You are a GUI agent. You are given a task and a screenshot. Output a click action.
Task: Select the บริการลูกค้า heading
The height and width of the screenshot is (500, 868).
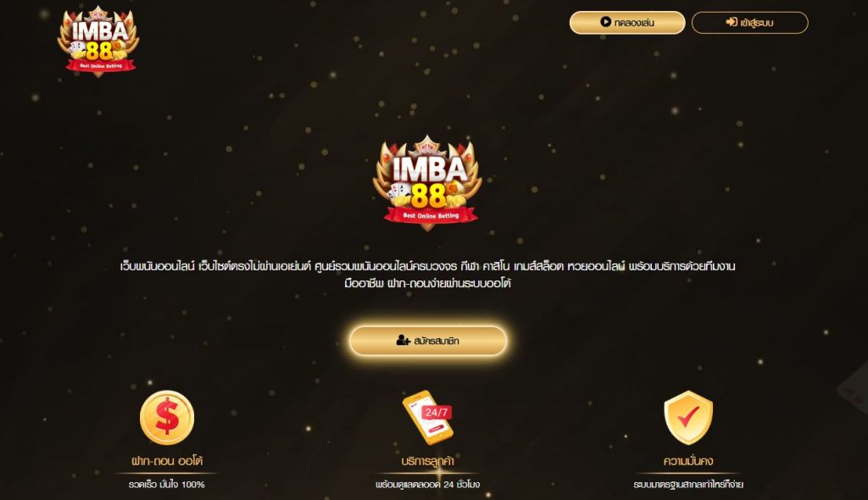[x=427, y=461]
